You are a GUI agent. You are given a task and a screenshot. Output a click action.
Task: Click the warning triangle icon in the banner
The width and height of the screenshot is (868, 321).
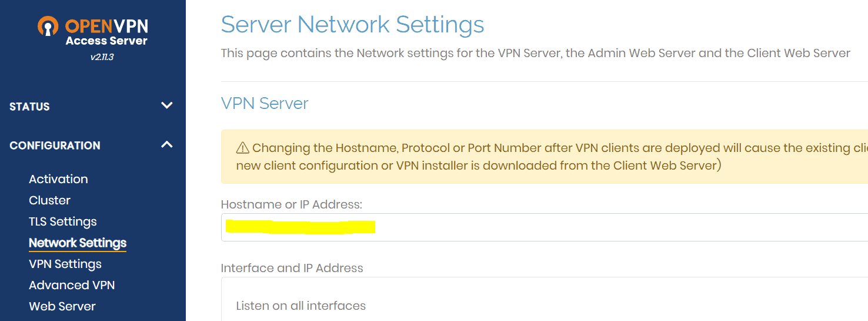[x=243, y=148]
